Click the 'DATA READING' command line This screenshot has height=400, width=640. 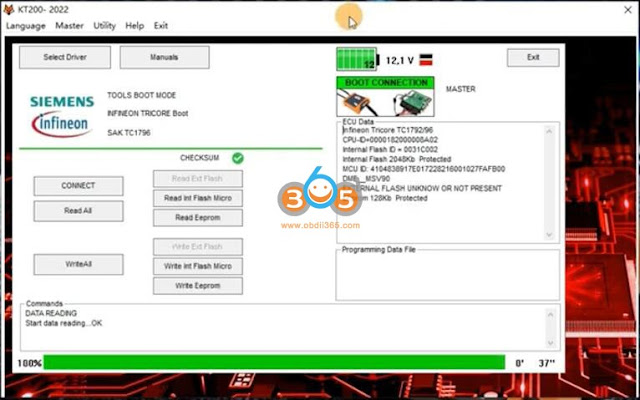(51, 313)
